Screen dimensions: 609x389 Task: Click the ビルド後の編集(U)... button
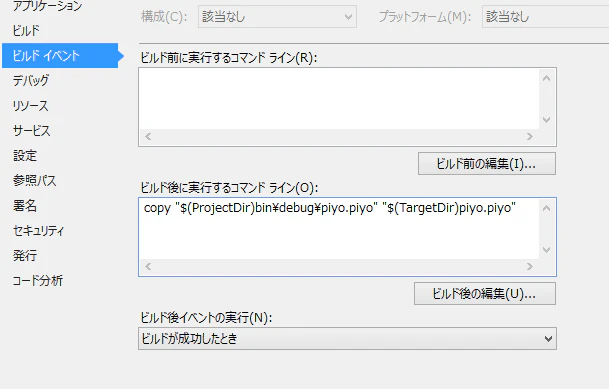point(485,293)
